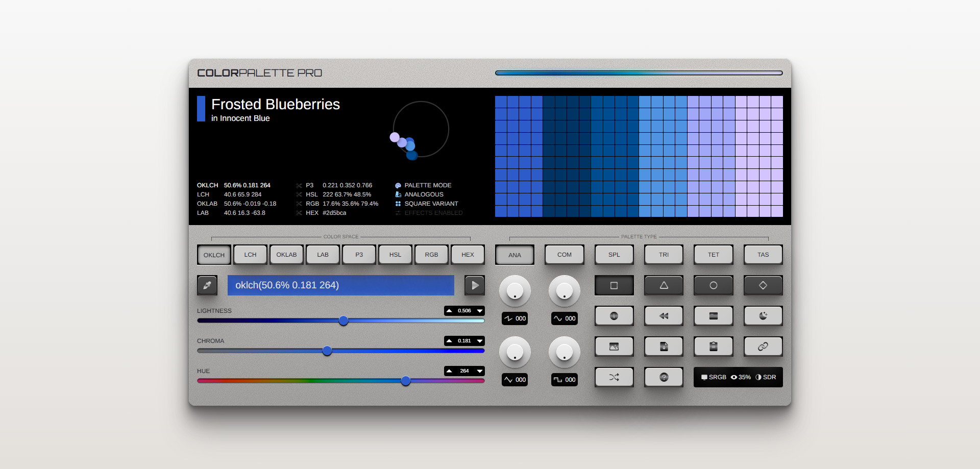Enable dark mode via the moon icon
Image resolution: width=980 pixels, height=469 pixels.
(x=763, y=316)
